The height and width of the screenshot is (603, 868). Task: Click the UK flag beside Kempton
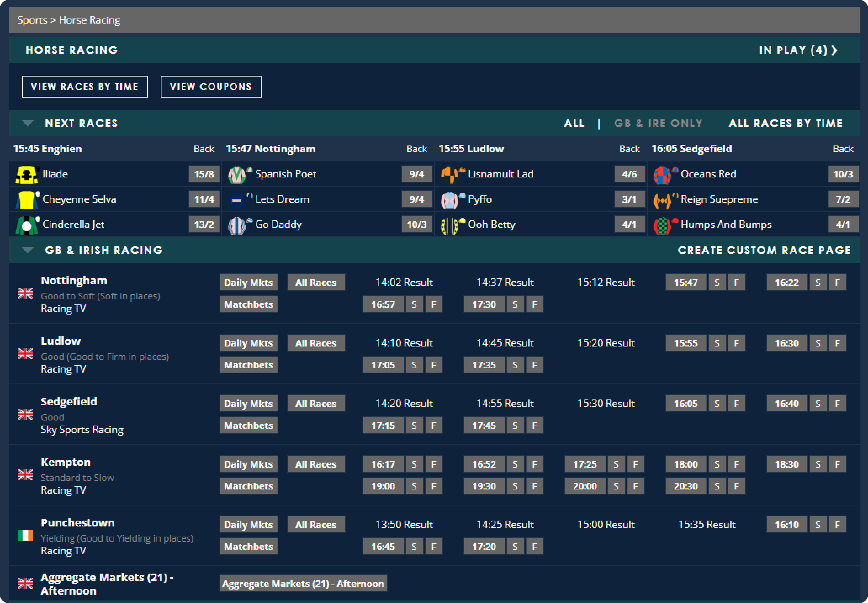(x=25, y=475)
